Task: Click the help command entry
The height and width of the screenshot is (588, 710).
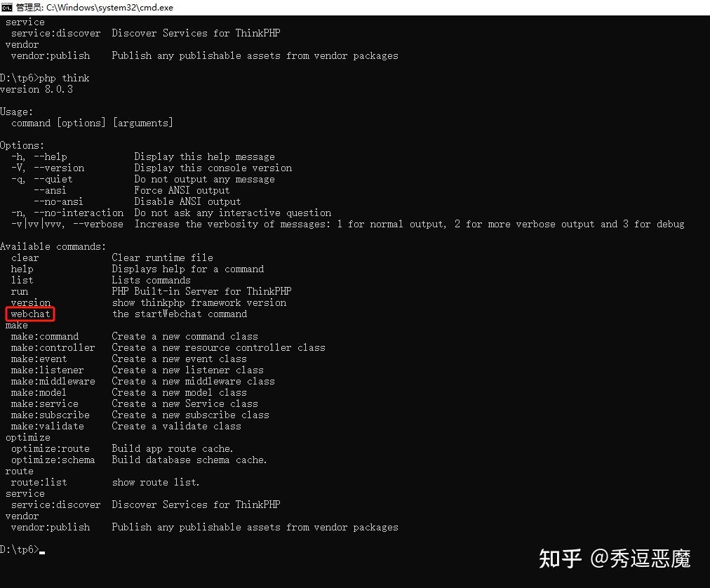Action: click(22, 269)
